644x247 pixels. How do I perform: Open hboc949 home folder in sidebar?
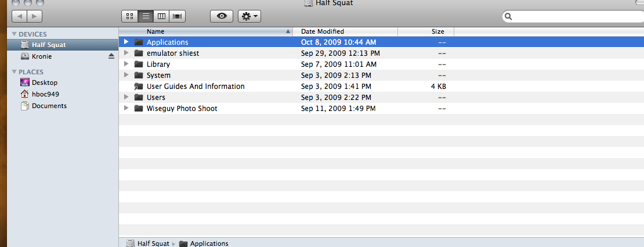(45, 94)
